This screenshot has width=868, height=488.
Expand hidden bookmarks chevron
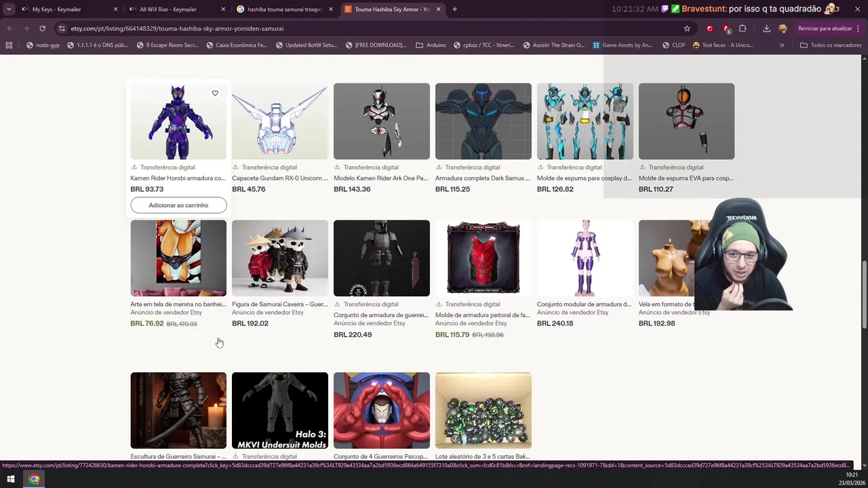point(782,45)
